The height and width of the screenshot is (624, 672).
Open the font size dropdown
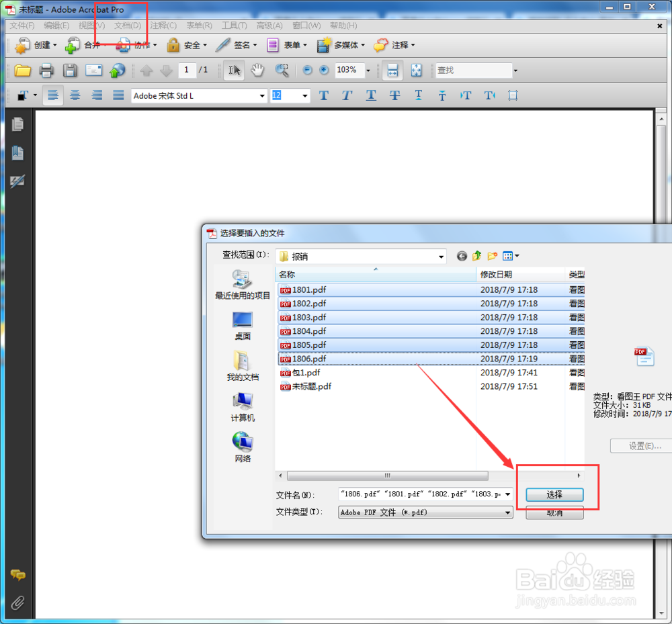304,95
